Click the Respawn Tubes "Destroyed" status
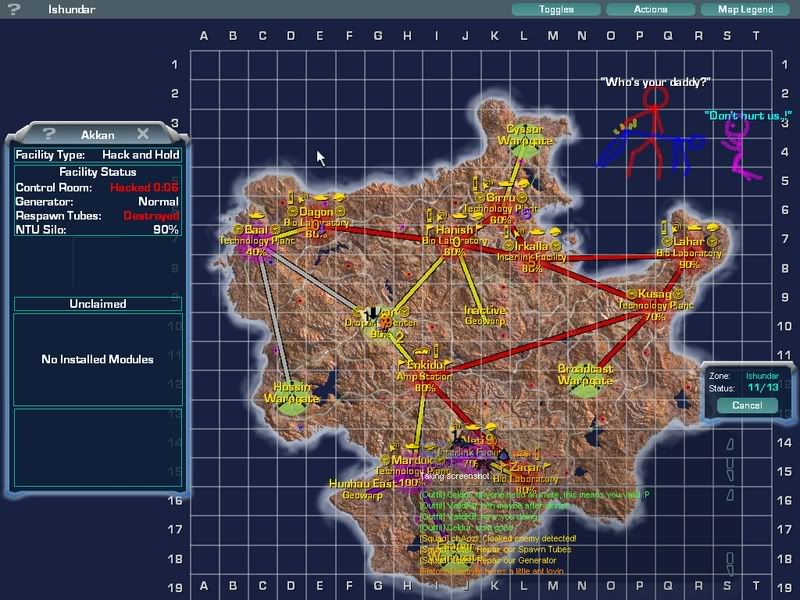The width and height of the screenshot is (800, 600). click(x=151, y=215)
